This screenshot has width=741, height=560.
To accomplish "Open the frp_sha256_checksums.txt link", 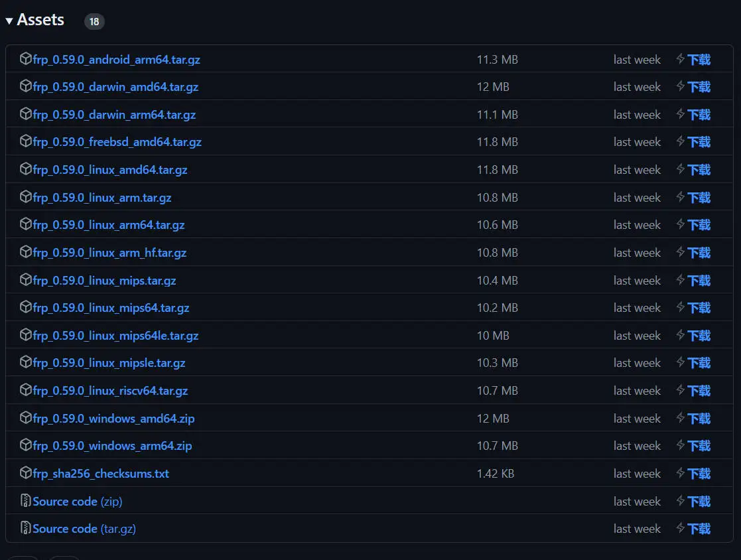I will (x=101, y=474).
